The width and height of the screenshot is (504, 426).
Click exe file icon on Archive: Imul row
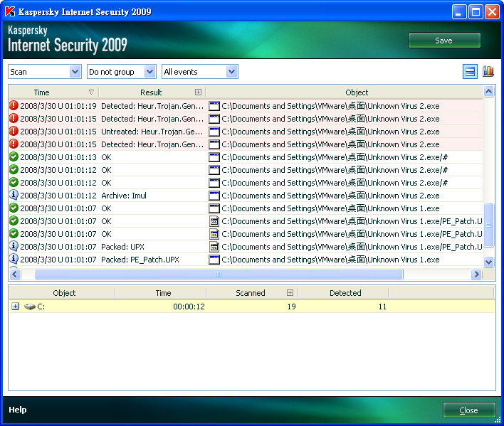[x=214, y=196]
